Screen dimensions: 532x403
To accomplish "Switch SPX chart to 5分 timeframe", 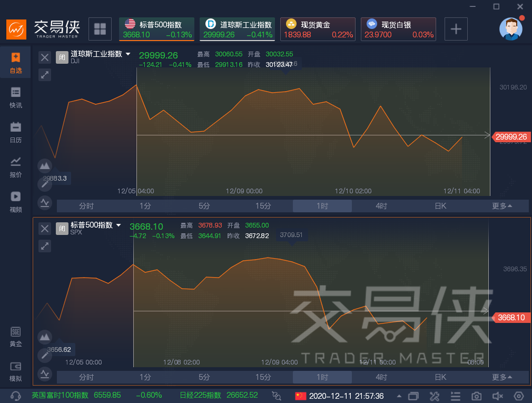I will (204, 377).
